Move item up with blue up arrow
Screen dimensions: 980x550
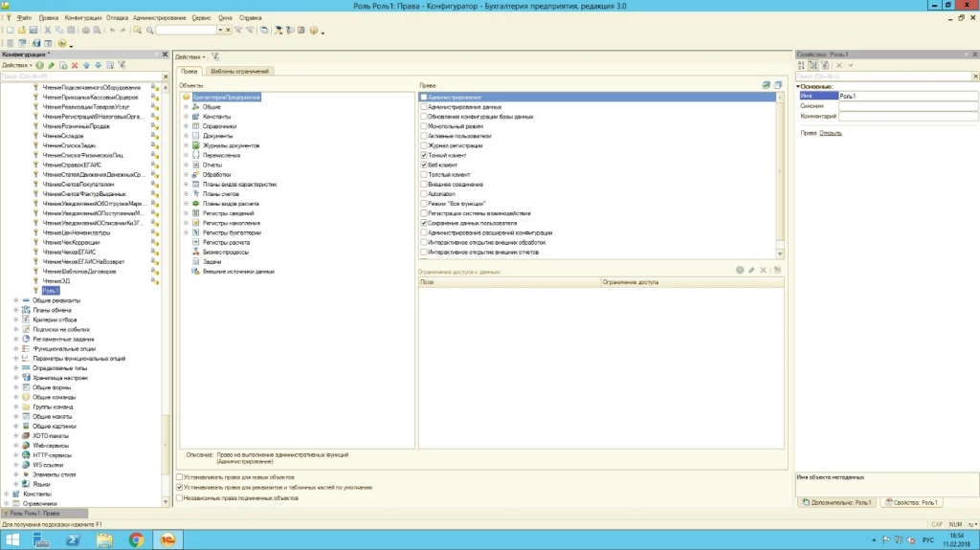[85, 65]
